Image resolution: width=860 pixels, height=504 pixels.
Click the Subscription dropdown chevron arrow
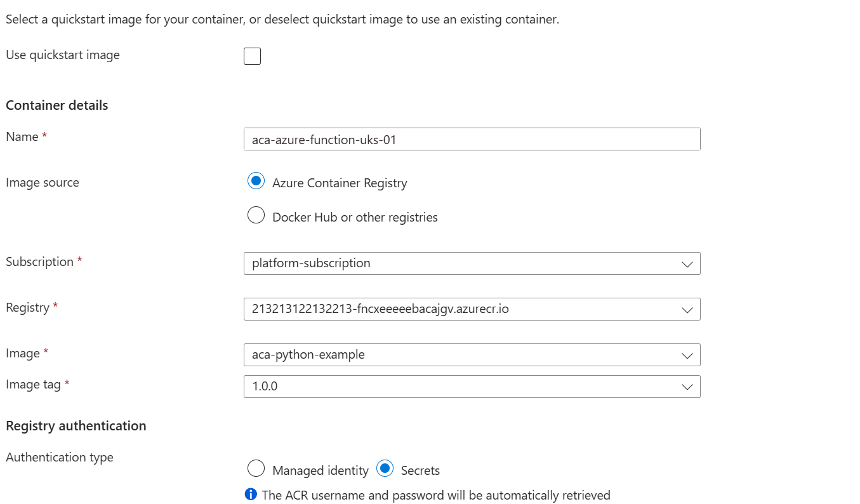[x=687, y=264]
